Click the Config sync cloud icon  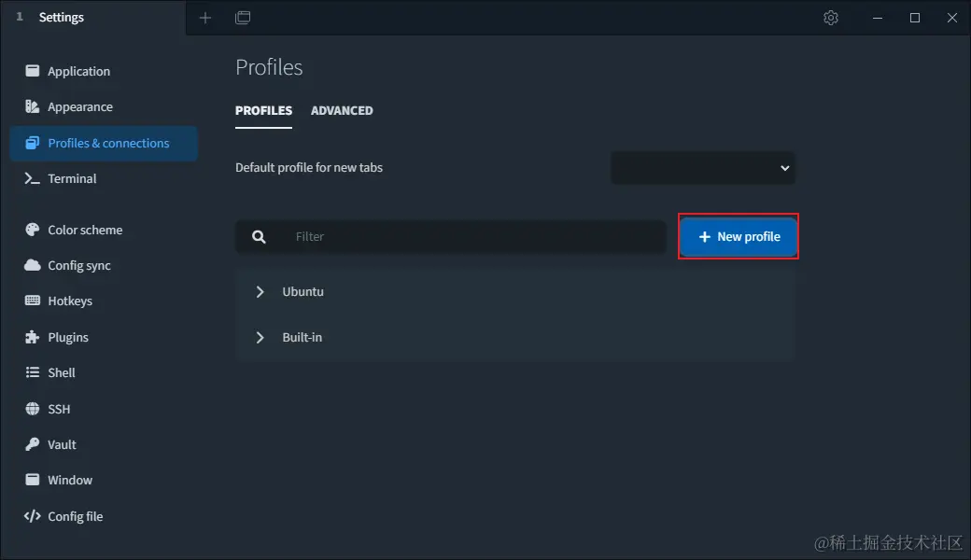(x=32, y=265)
